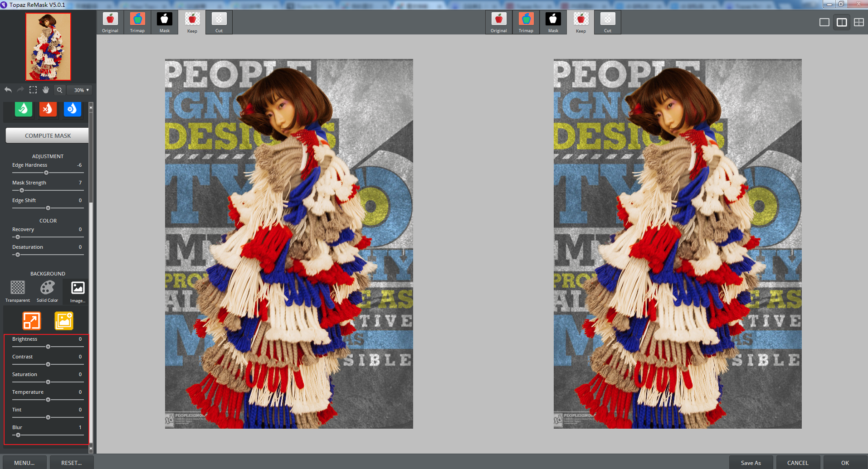The width and height of the screenshot is (868, 469).
Task: Open the 30% zoom level dropdown
Action: [x=80, y=90]
